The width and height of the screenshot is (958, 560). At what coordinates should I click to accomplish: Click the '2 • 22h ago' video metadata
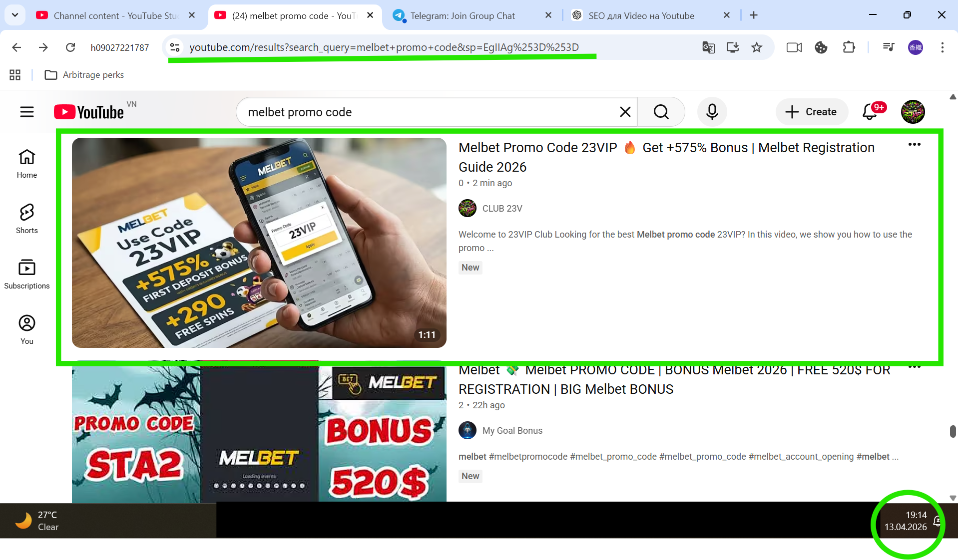point(481,405)
